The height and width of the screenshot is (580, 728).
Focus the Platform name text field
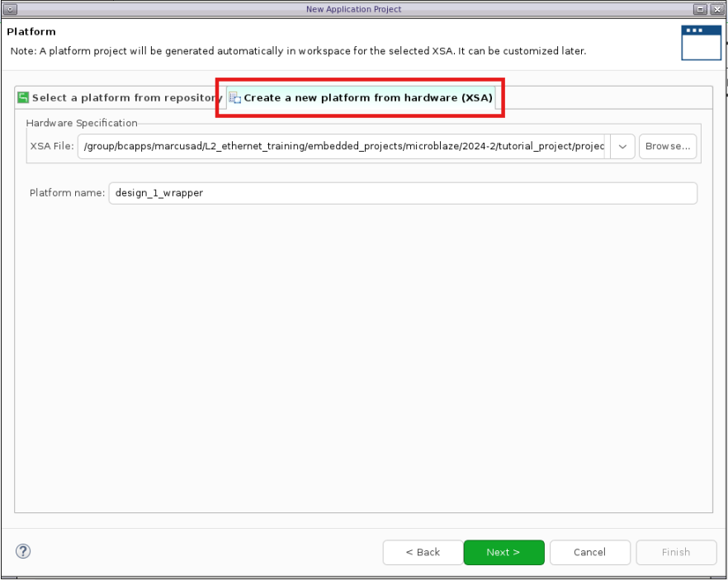pyautogui.click(x=402, y=193)
